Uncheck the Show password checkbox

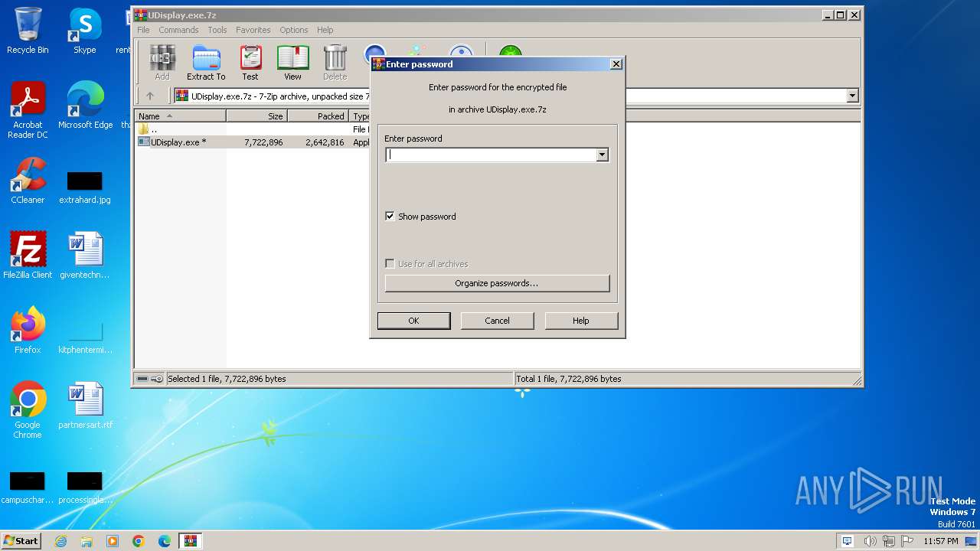pyautogui.click(x=390, y=217)
